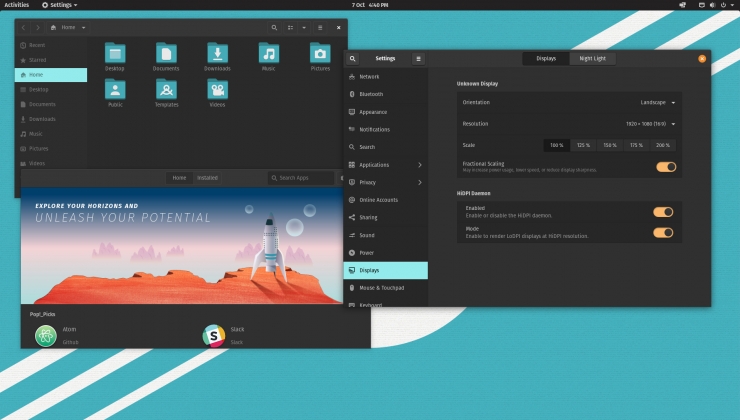The height and width of the screenshot is (420, 740).
Task: Disable the HiDPI Daemon Enabled switch
Action: pos(663,212)
